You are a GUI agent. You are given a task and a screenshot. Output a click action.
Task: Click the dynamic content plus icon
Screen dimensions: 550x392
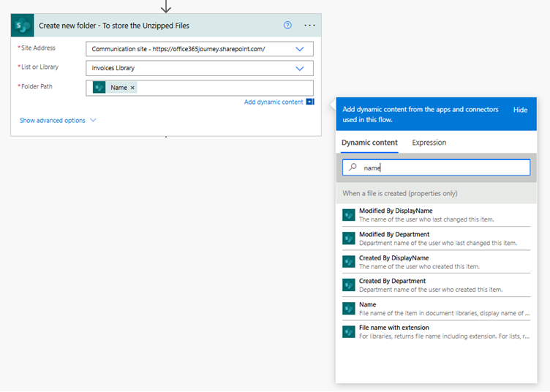[x=310, y=102]
